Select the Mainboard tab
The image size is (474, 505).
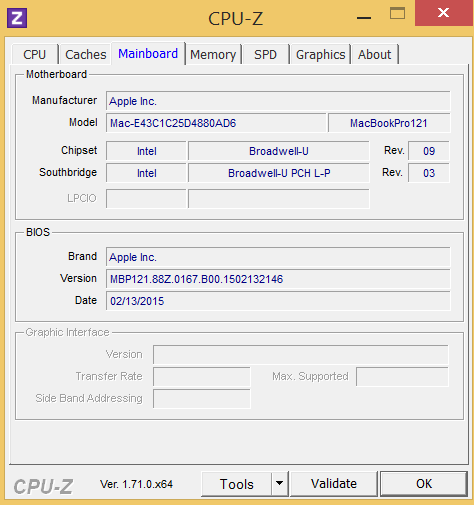(148, 53)
